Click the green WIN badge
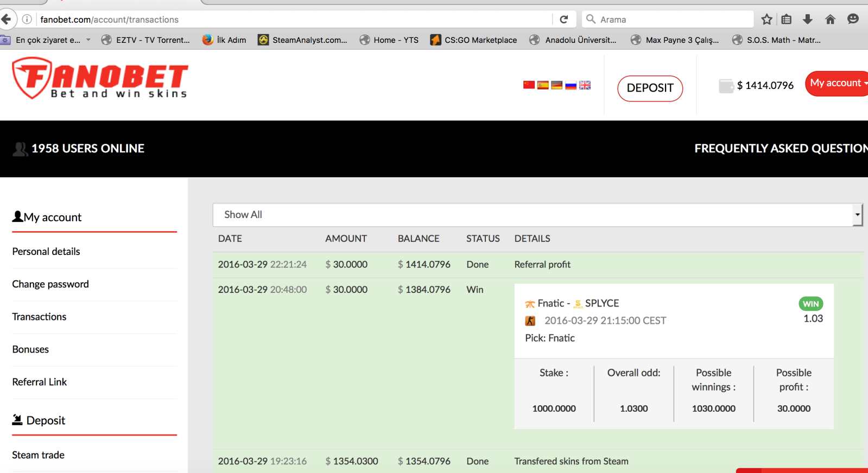Viewport: 868px width, 473px height. coord(811,304)
